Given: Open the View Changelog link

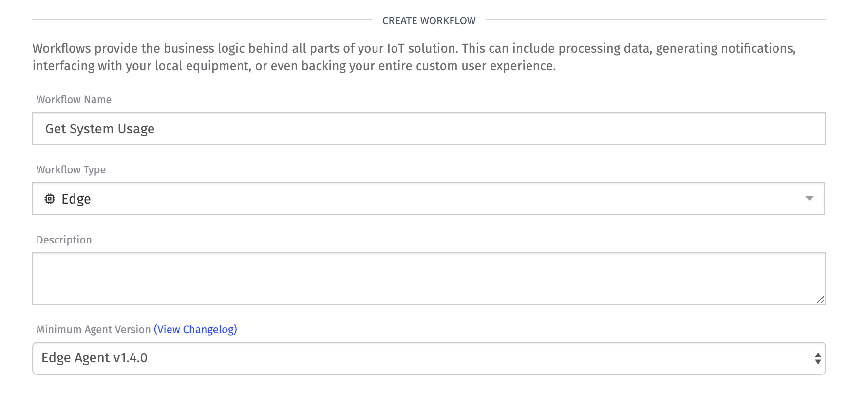Looking at the screenshot, I should tap(195, 330).
